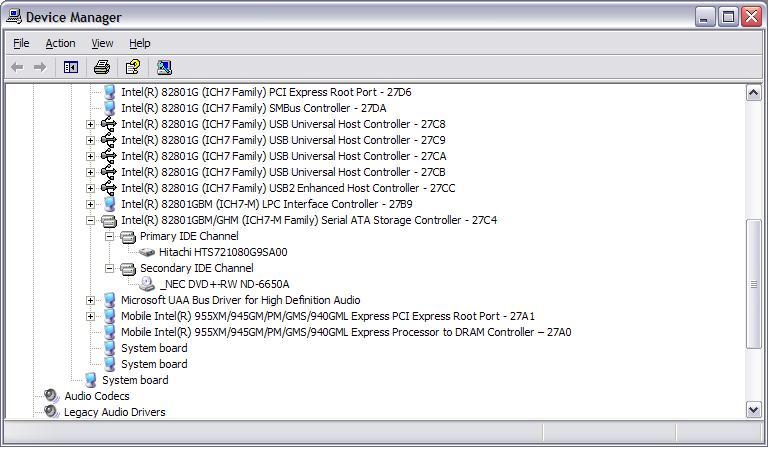Viewport: 769px width, 450px height.
Task: Select Audio Codecs entry
Action: [x=97, y=396]
